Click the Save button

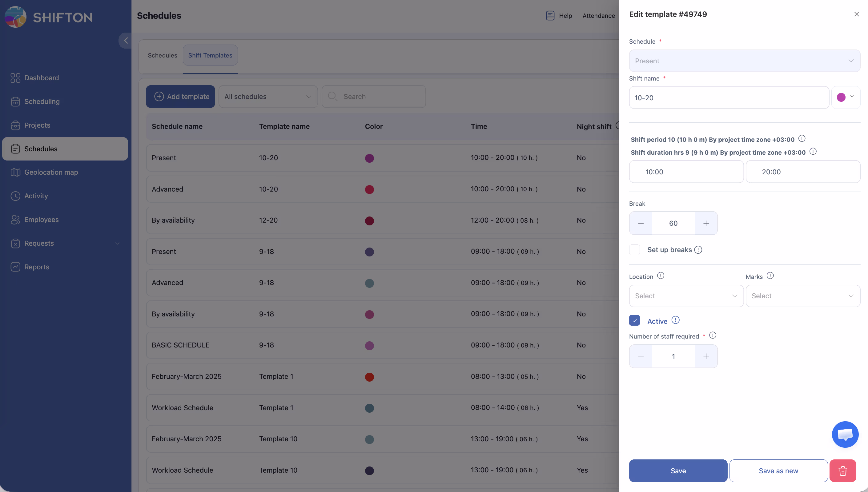[x=678, y=471]
